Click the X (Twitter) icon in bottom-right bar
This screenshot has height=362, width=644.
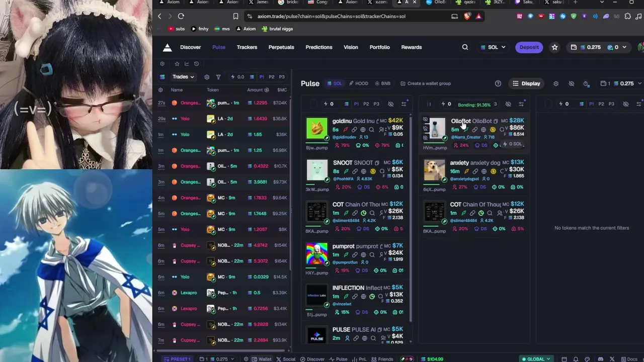(612, 359)
